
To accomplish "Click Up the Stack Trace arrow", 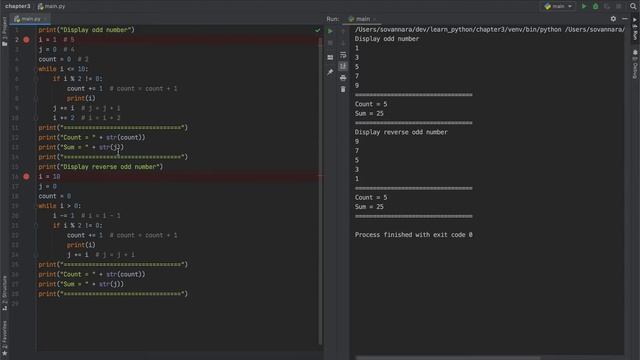I will (343, 31).
